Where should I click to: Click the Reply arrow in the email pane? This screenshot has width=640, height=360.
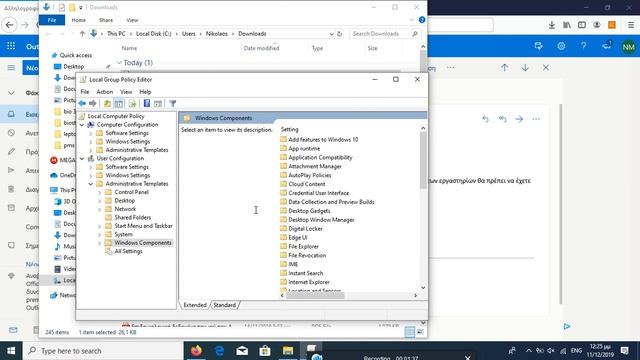click(x=485, y=119)
